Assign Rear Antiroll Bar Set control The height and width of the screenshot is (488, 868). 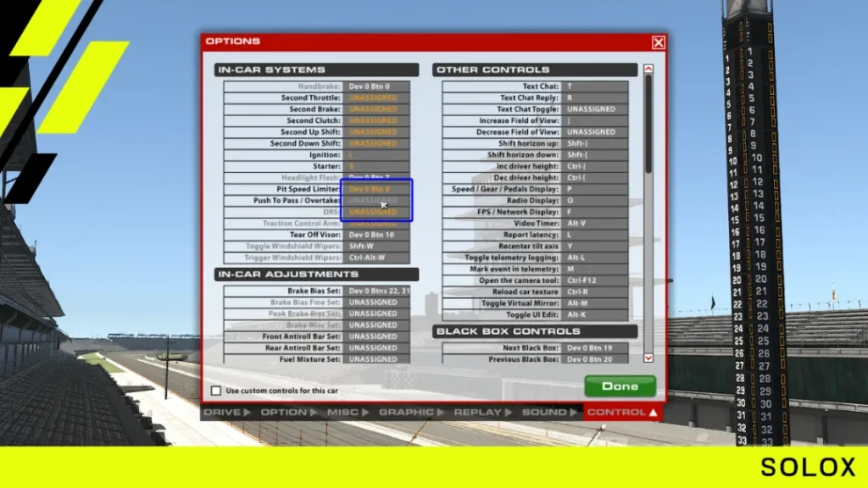(376, 348)
